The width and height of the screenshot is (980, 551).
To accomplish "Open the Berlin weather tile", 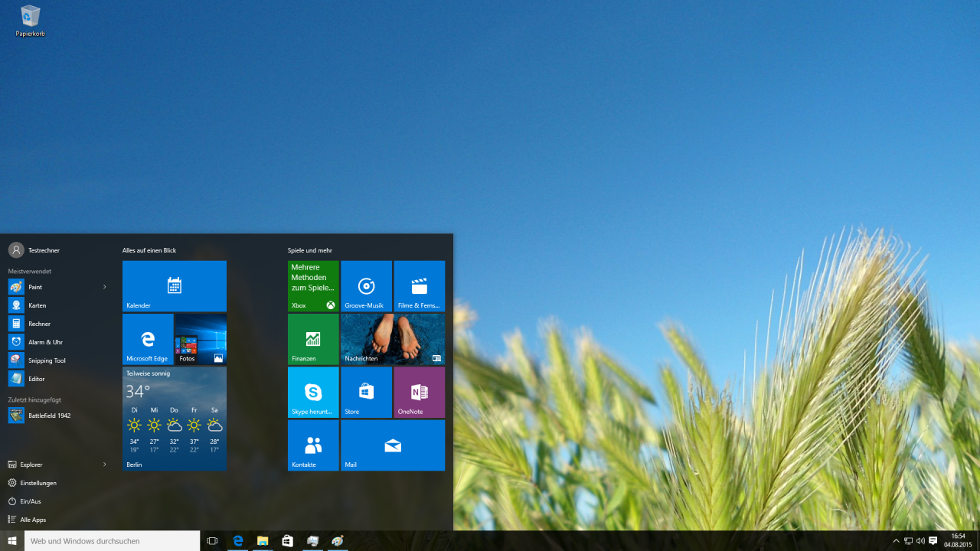I will [x=175, y=419].
